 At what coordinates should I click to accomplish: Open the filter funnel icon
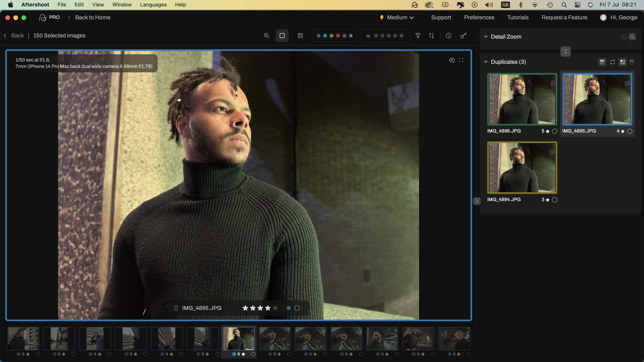coord(418,36)
